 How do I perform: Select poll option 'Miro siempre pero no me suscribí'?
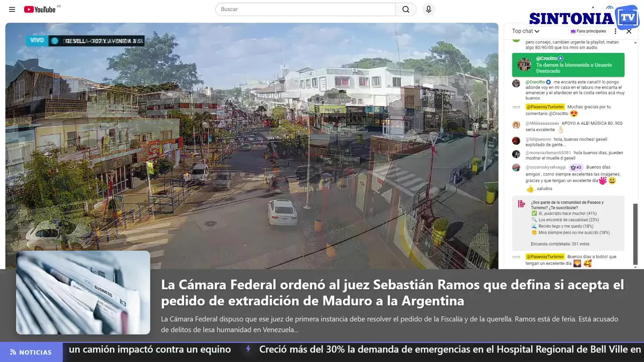point(571,233)
